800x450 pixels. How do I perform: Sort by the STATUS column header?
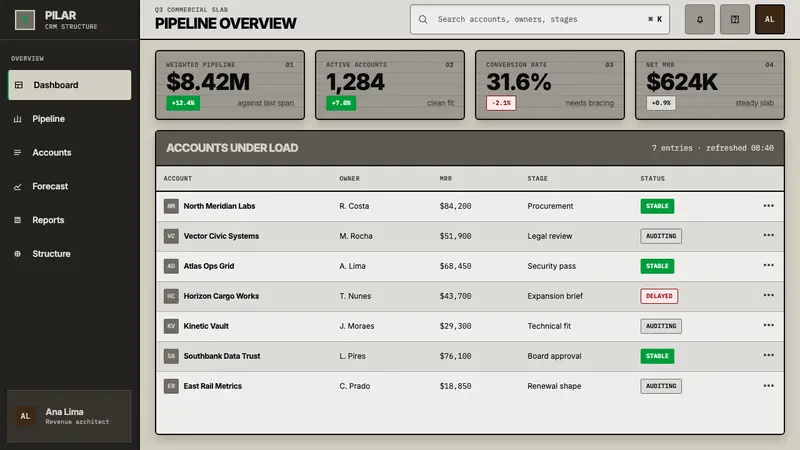[x=653, y=179]
